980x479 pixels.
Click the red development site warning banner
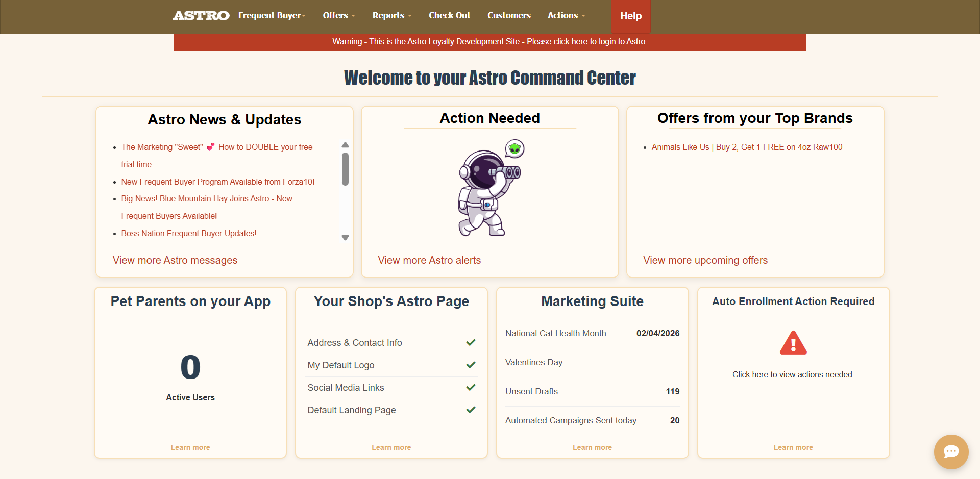click(x=489, y=42)
